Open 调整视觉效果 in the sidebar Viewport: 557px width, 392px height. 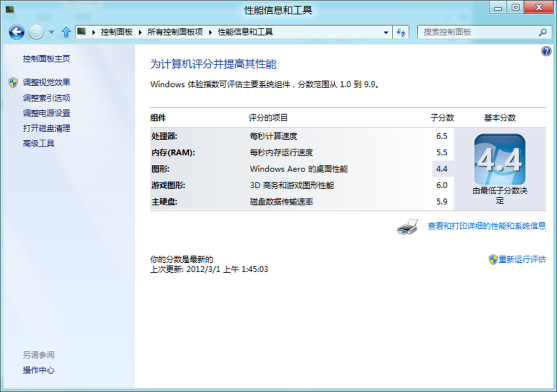coord(46,82)
